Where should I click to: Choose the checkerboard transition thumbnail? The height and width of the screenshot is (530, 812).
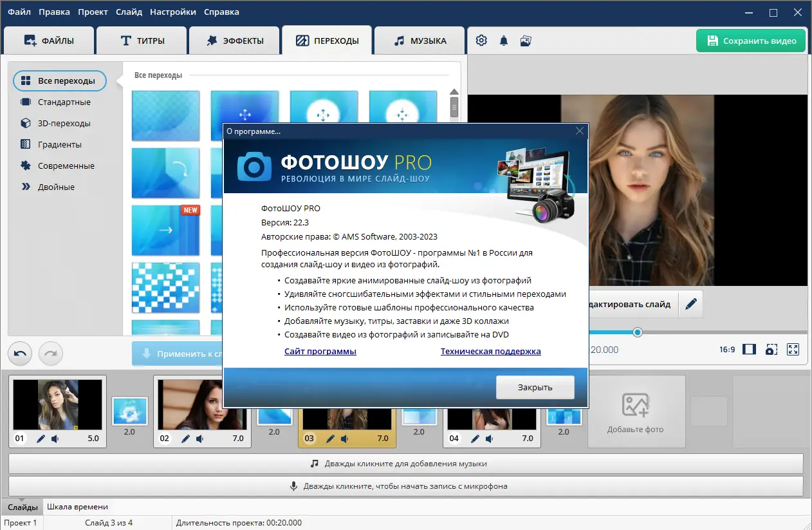[x=165, y=288]
